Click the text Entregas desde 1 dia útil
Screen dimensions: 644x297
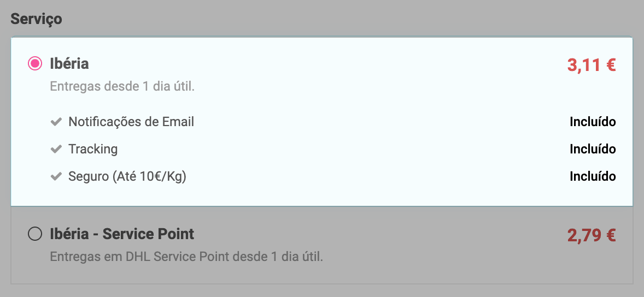point(122,86)
